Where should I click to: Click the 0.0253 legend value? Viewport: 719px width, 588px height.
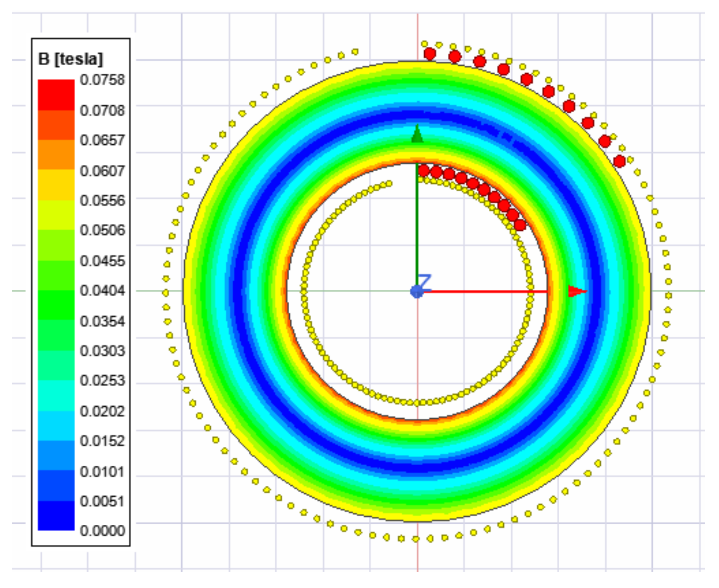coord(102,380)
